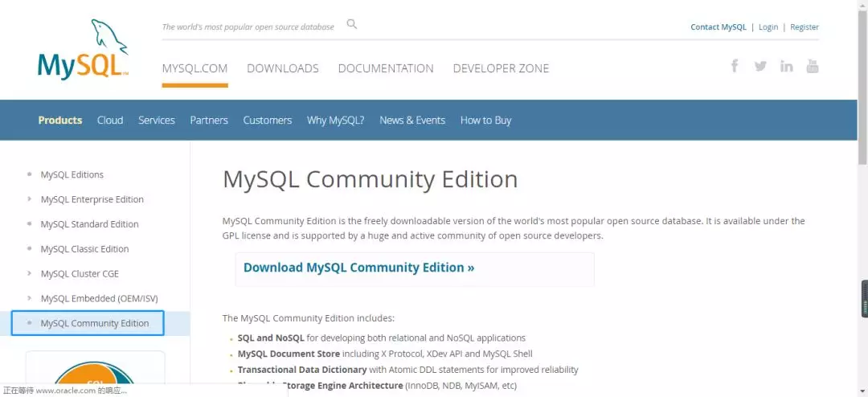Switch to the DOWNLOADS tab
868x397 pixels.
tap(282, 68)
